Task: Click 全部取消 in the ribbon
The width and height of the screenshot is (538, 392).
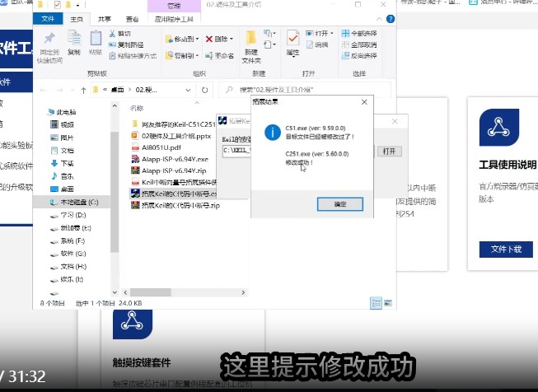Action: [x=359, y=44]
